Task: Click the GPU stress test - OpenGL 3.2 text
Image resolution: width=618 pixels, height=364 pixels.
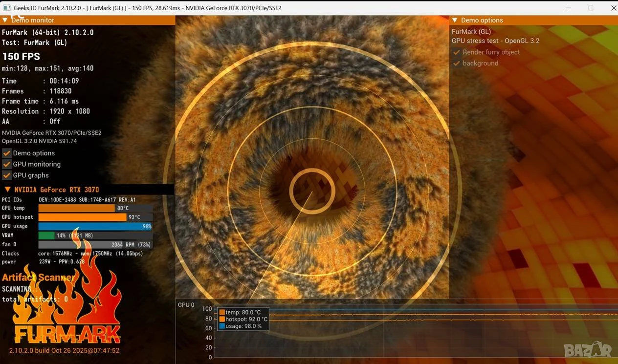Action: [x=496, y=41]
